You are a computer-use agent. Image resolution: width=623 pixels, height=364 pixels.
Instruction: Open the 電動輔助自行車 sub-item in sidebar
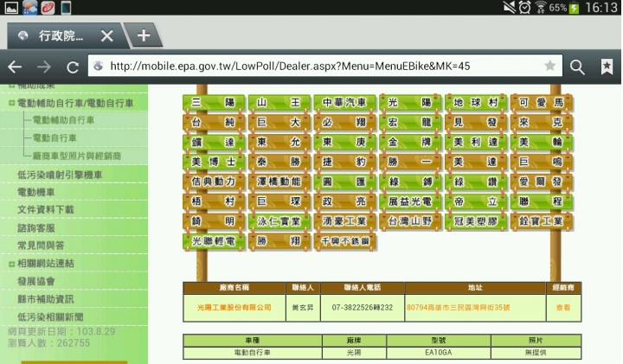click(x=63, y=120)
